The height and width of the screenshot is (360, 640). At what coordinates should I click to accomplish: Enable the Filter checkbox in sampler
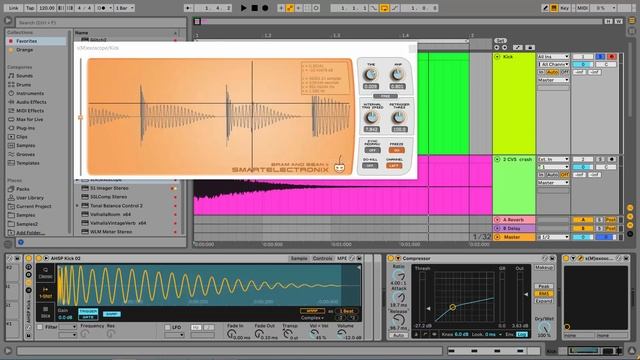tap(40, 327)
